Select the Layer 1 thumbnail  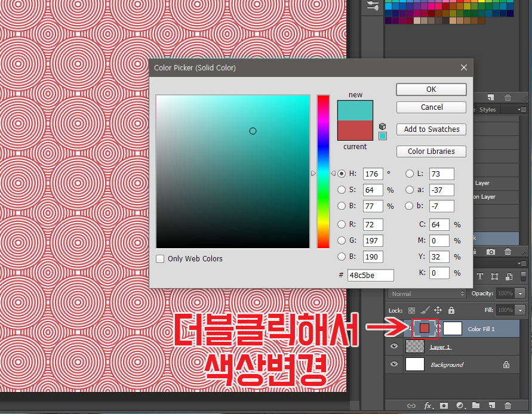(x=414, y=347)
